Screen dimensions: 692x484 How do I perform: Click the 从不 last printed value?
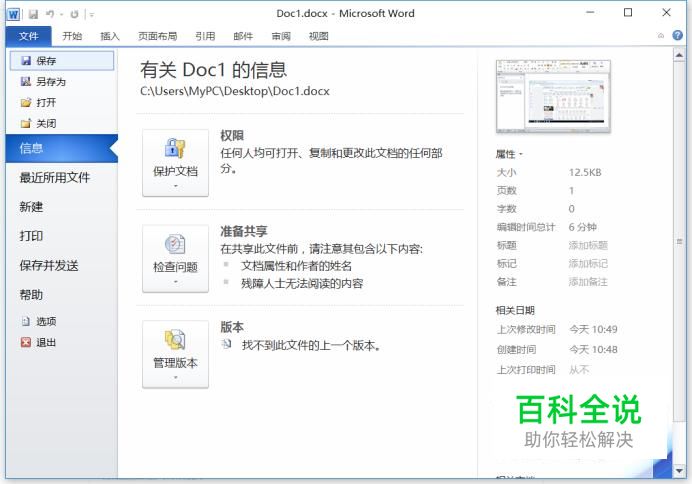click(x=579, y=370)
